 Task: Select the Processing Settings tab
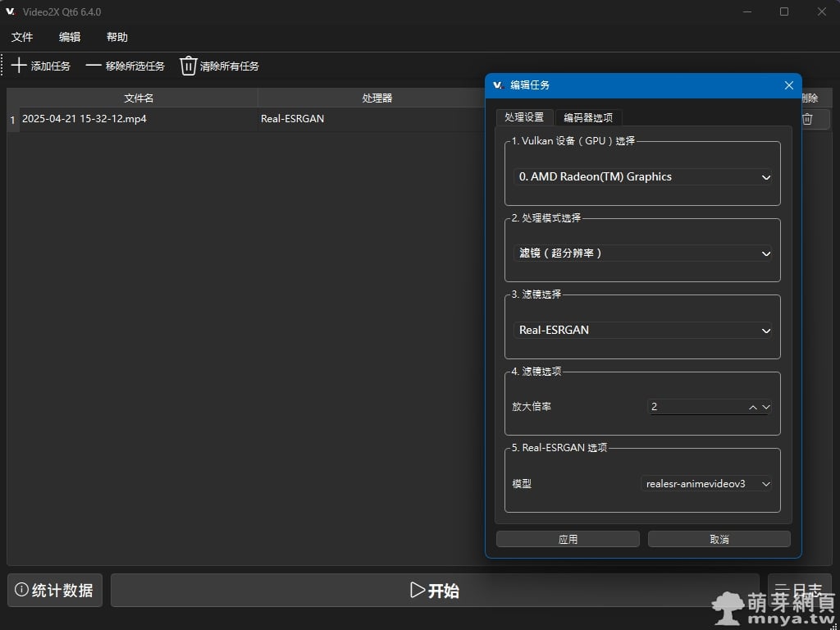point(524,117)
